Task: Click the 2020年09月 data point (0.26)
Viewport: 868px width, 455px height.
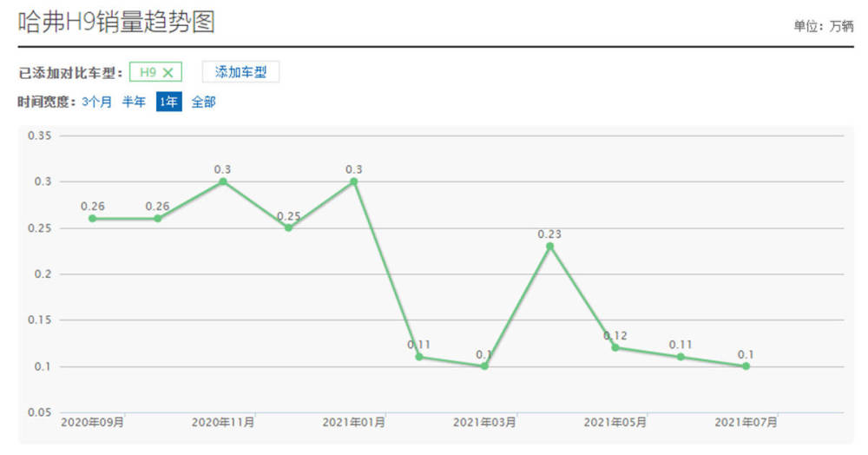Action: [93, 219]
